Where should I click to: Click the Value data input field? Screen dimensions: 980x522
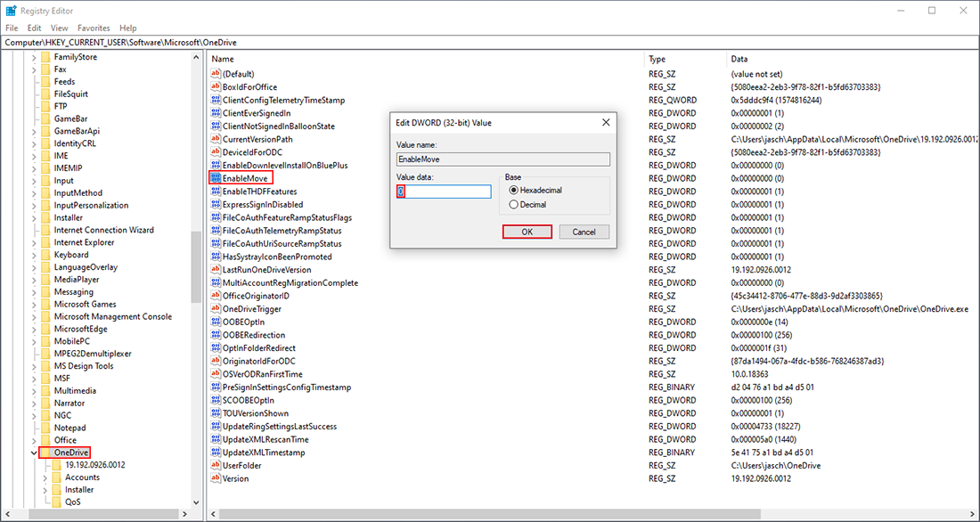[x=444, y=192]
